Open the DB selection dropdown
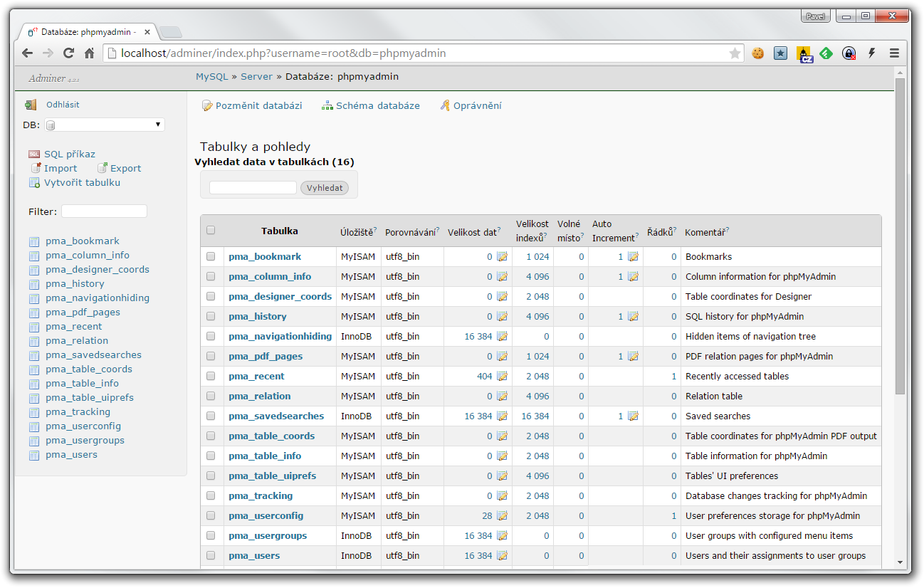Image resolution: width=924 pixels, height=588 pixels. point(105,125)
